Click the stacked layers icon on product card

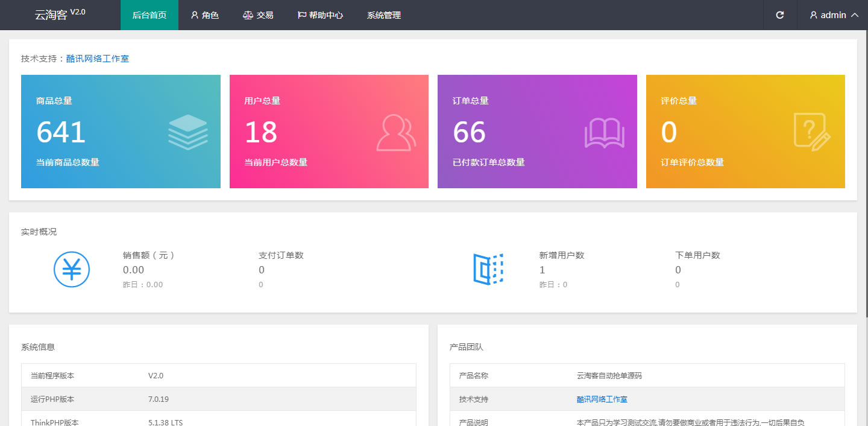point(188,132)
